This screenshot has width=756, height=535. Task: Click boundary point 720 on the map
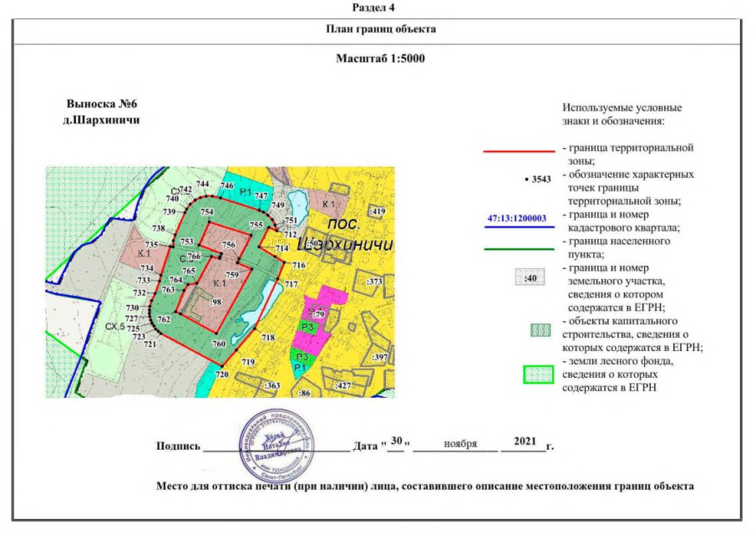tap(221, 375)
